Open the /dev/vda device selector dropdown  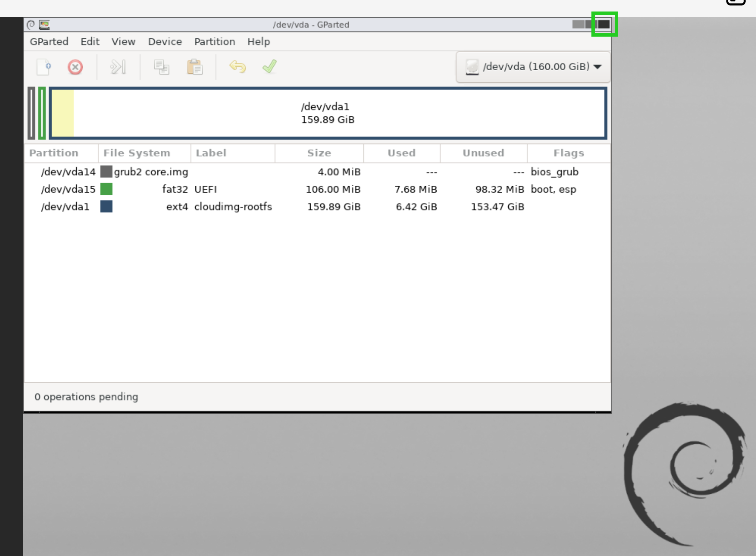(x=533, y=67)
